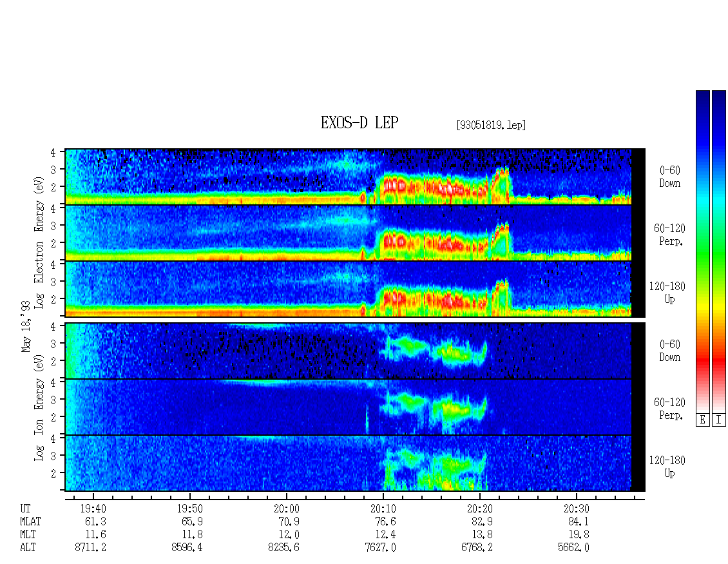Image resolution: width=728 pixels, height=564 pixels.
Task: Click the 60-120 Perp. label beside electron panel
Action: [x=669, y=235]
